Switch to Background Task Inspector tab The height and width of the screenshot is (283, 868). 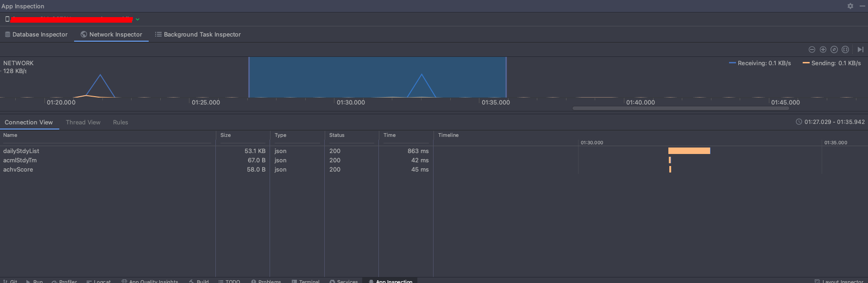pyautogui.click(x=198, y=34)
